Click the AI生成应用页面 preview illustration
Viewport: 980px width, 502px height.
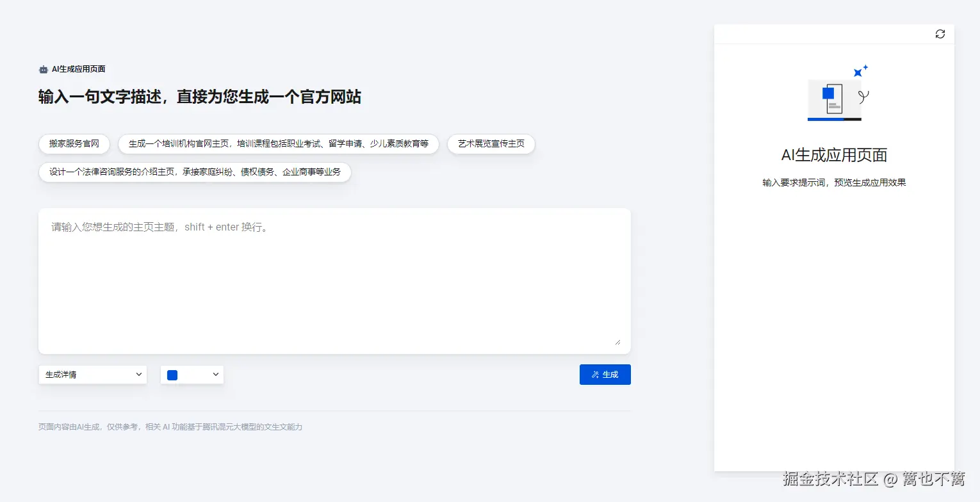838,93
